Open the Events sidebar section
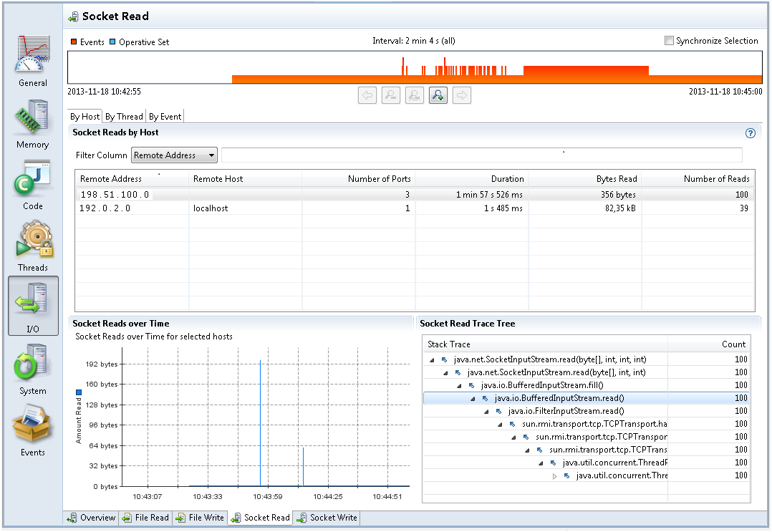The width and height of the screenshot is (772, 532). tap(33, 431)
